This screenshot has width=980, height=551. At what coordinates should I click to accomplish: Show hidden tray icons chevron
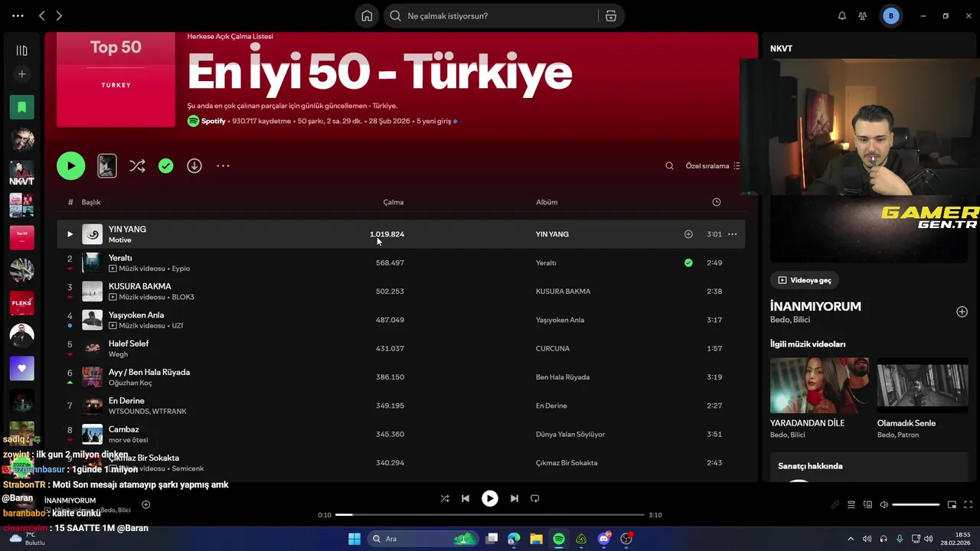(851, 539)
